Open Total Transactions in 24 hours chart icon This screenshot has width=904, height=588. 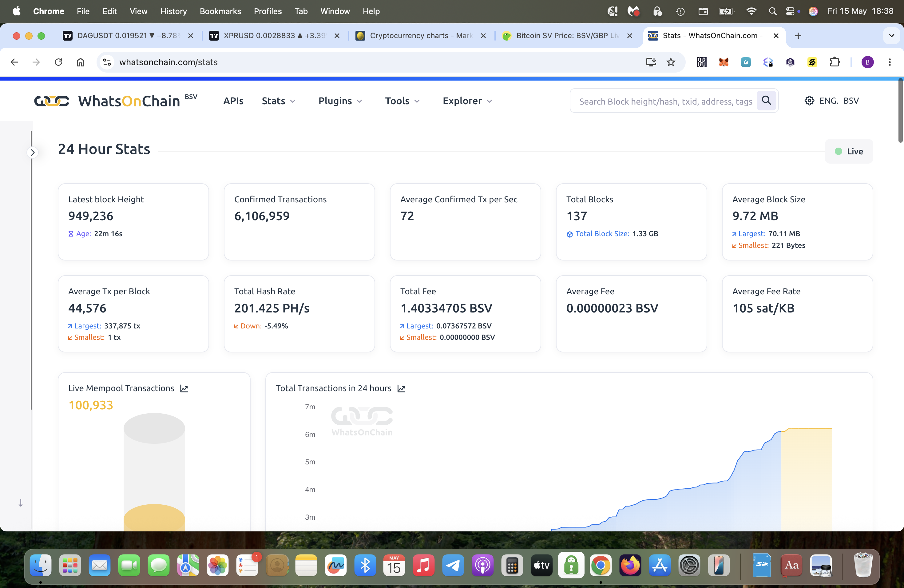point(401,388)
